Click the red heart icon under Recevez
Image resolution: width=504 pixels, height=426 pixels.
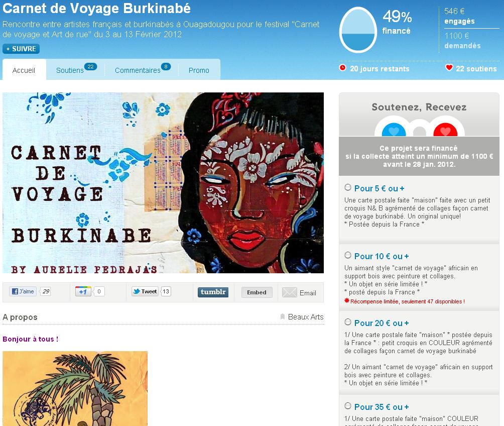(445, 130)
